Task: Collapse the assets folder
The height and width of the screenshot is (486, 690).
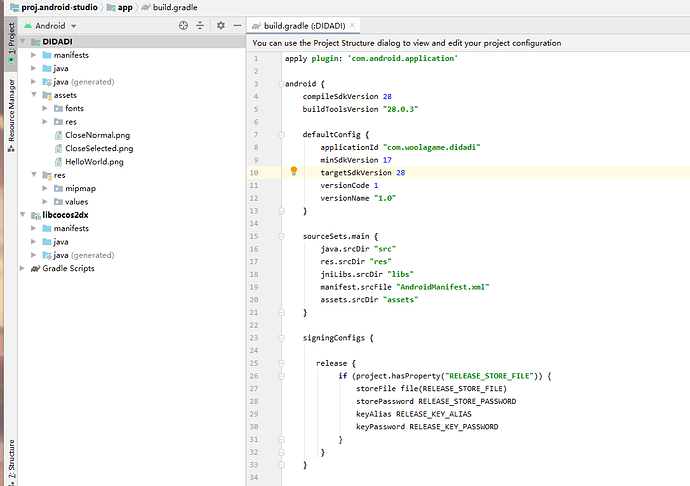Action: click(x=34, y=95)
